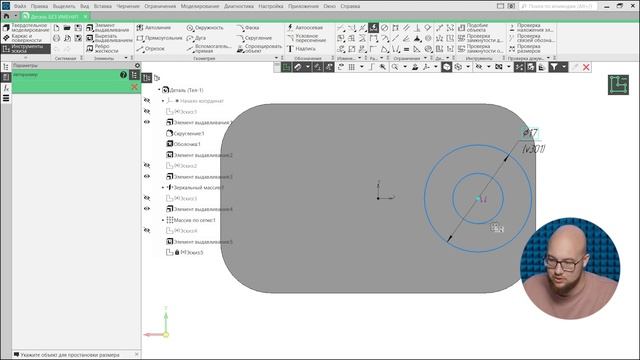Click Условное пересечение tool
The width and height of the screenshot is (640, 360).
point(307,38)
